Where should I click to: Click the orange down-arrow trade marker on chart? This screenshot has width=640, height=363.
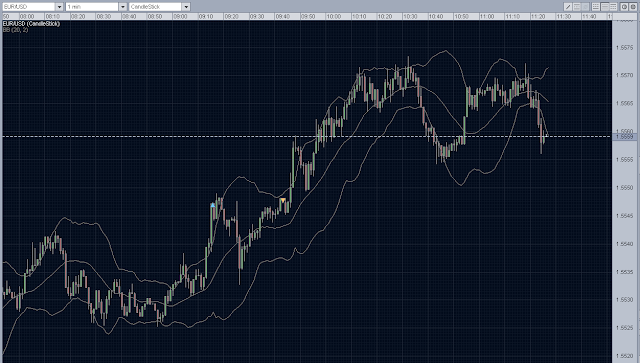pyautogui.click(x=283, y=200)
